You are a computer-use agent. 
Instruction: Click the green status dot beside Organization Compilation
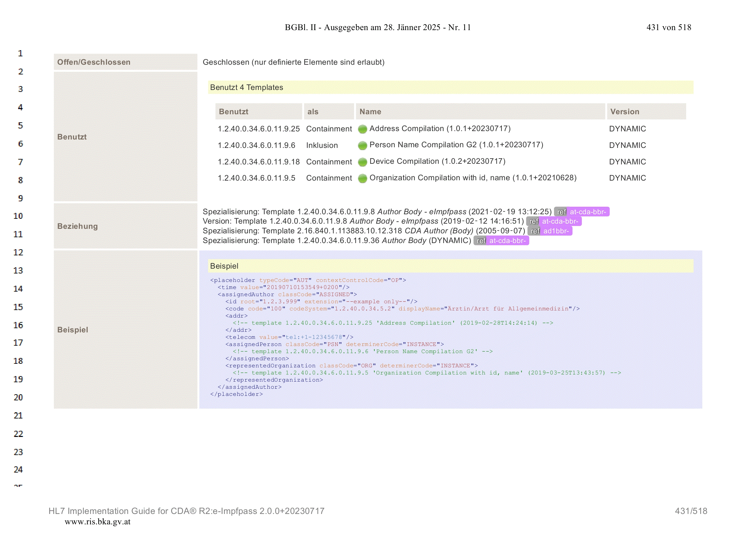(362, 178)
